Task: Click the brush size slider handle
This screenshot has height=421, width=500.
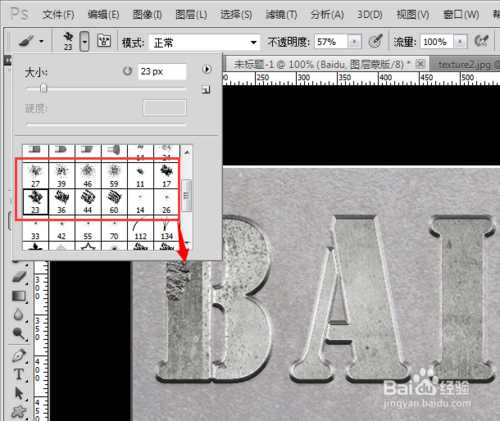Action: [44, 89]
